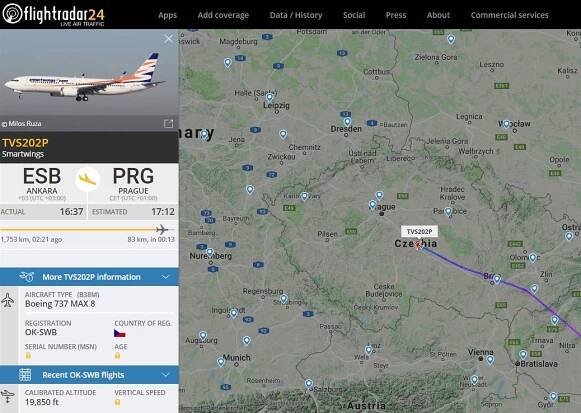The width and height of the screenshot is (581, 413).
Task: Open the aircraft photo external link icon
Action: click(169, 123)
